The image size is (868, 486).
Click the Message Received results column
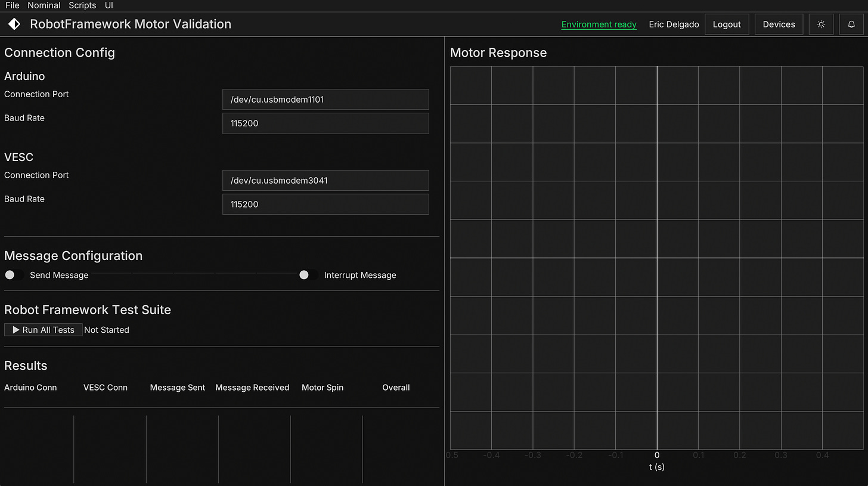tap(252, 388)
